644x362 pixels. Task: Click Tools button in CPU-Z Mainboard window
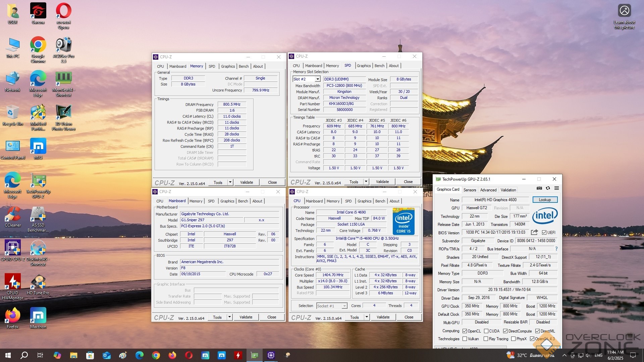(217, 317)
